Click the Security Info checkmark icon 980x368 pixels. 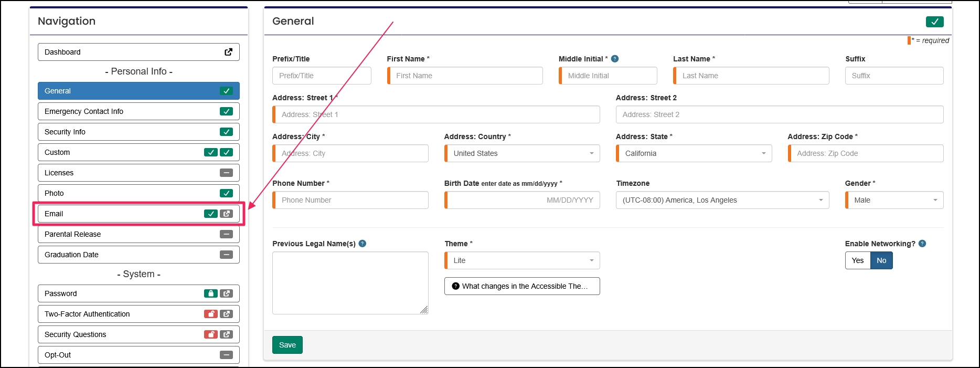(x=226, y=132)
